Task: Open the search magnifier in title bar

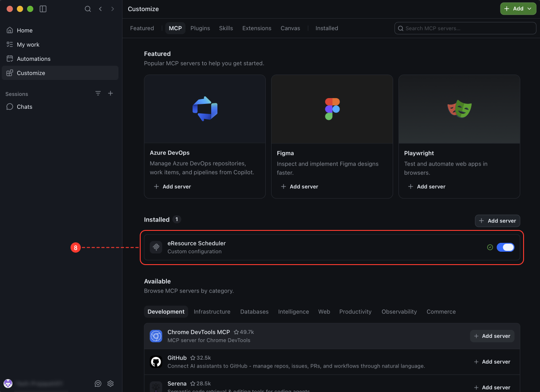Action: pos(88,9)
